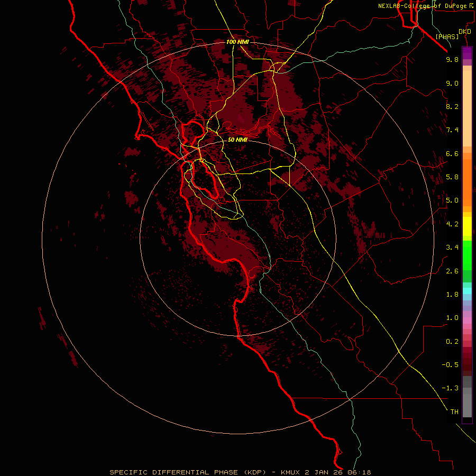Select the purple top segment of color bar
The height and width of the screenshot is (476, 476).
pos(467,53)
